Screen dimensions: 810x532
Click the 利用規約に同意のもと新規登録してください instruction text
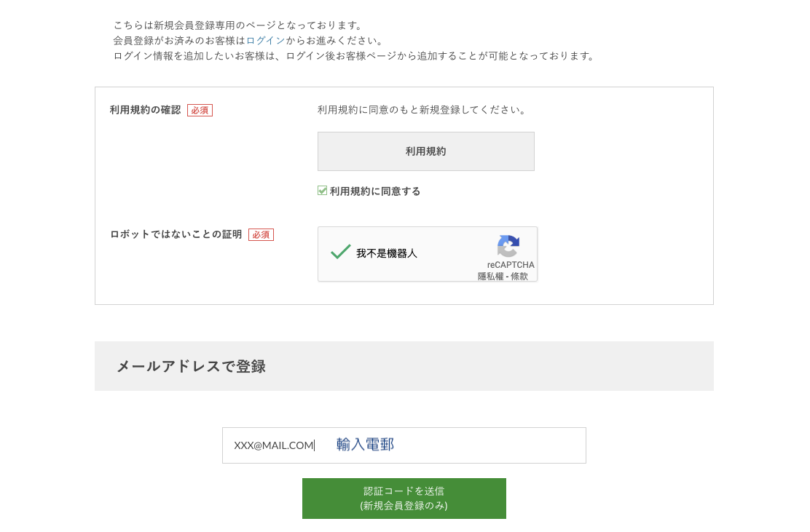(422, 110)
